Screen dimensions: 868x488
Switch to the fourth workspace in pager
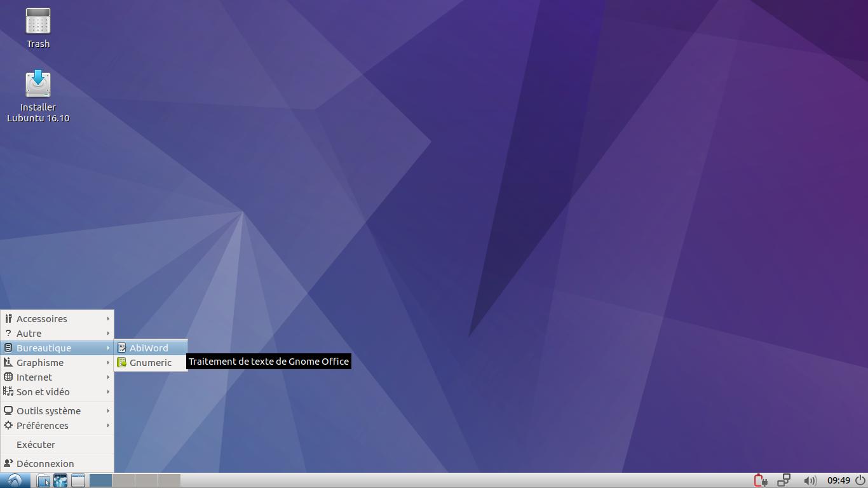(x=169, y=480)
